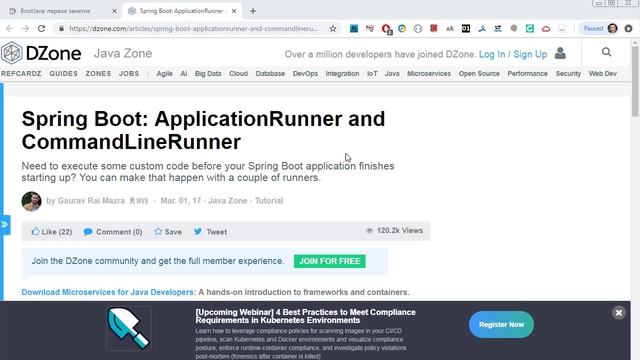Open the blue M extension icon
The width and height of the screenshot is (640, 360).
pos(354,29)
